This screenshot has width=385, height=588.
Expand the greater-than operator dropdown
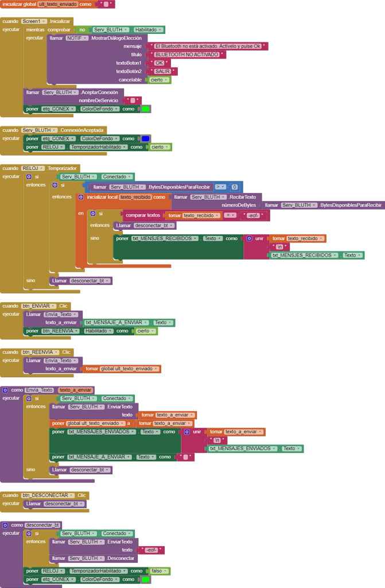(221, 187)
